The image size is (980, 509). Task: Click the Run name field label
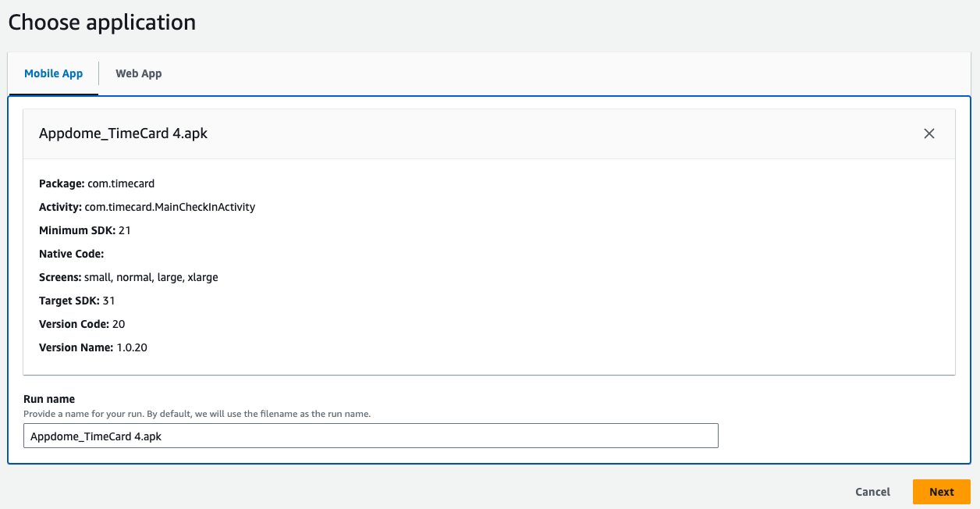pos(49,399)
